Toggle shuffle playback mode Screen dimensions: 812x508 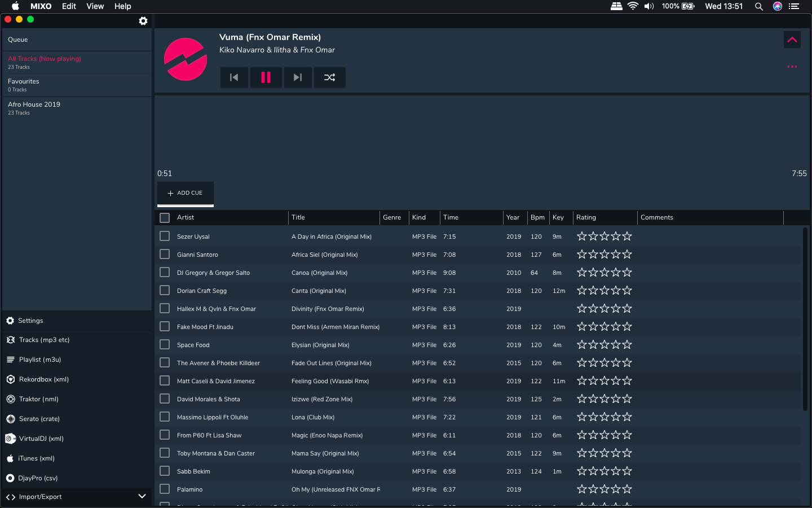pos(330,77)
